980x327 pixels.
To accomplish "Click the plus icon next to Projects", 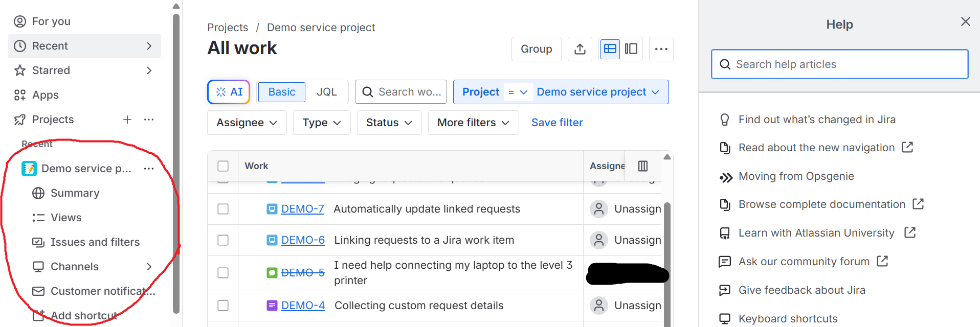I will (127, 120).
